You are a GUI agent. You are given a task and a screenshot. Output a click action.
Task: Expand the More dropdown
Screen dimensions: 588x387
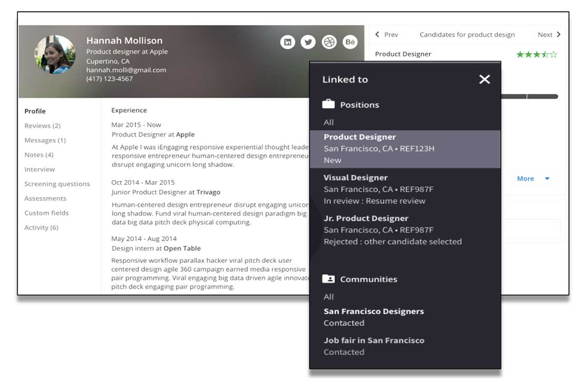coord(533,178)
